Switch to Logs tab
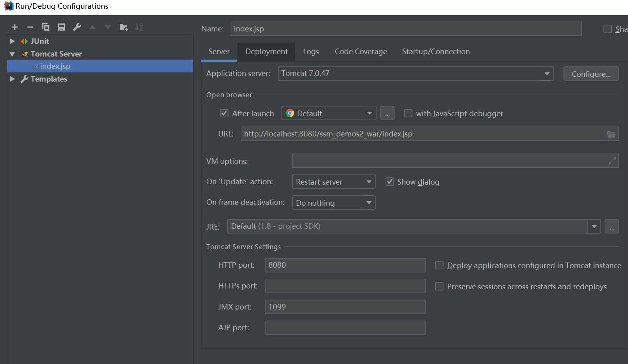The height and width of the screenshot is (364, 628). click(311, 51)
